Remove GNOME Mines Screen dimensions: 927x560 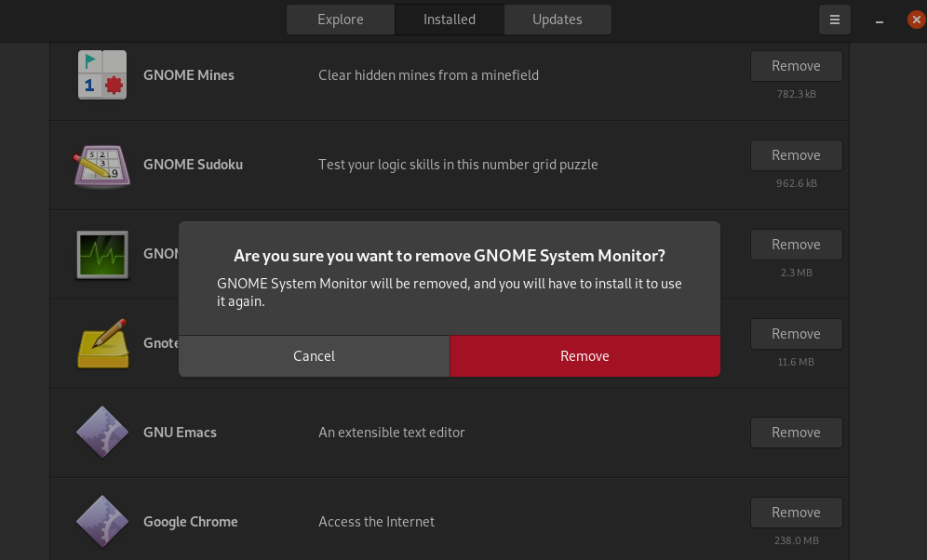click(x=797, y=66)
